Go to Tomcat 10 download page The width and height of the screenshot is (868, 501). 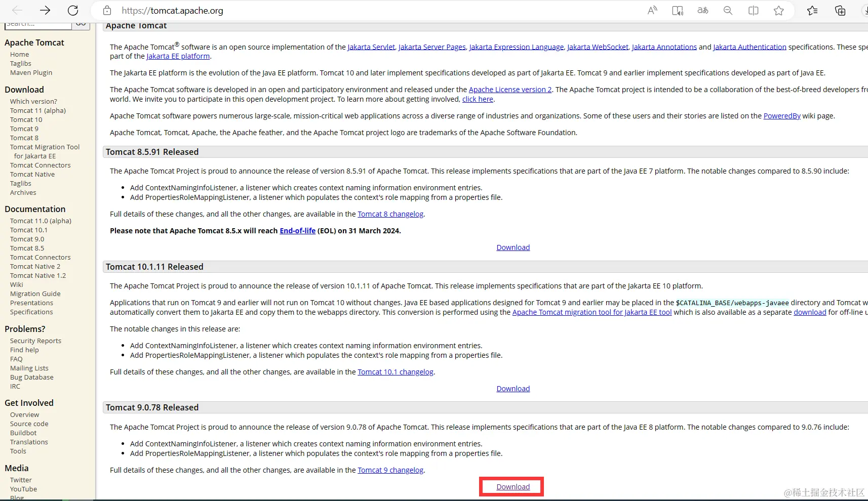click(26, 120)
